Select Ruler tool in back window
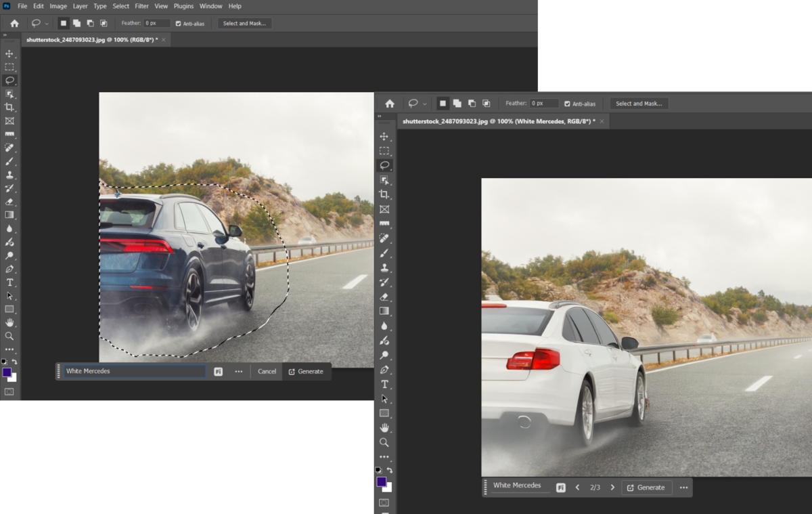 pos(9,134)
